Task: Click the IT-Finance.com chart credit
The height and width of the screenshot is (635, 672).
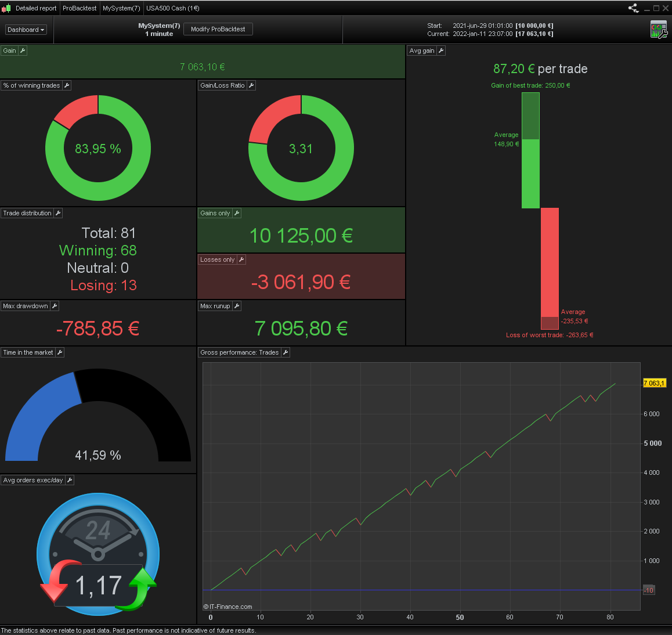Action: (227, 607)
